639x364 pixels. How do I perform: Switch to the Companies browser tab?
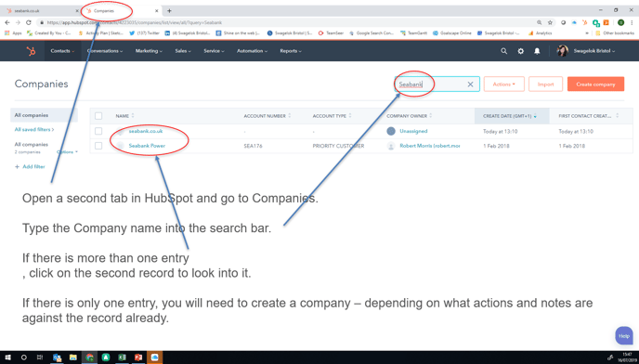(x=122, y=11)
